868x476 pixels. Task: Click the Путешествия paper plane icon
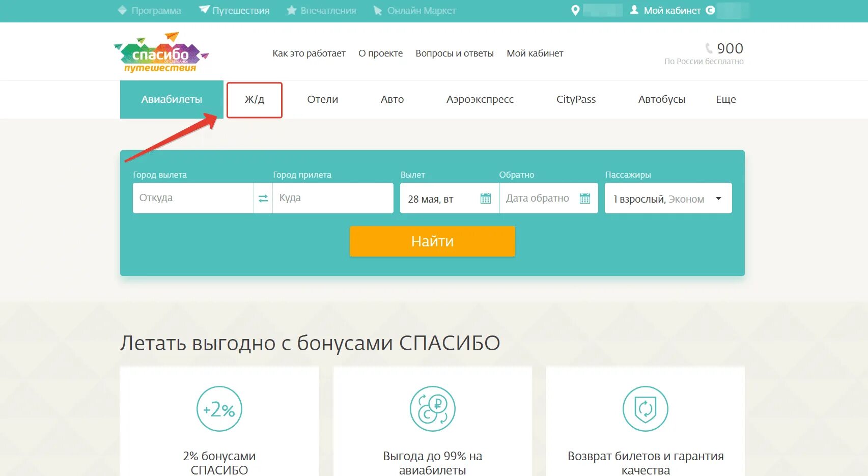click(x=204, y=10)
